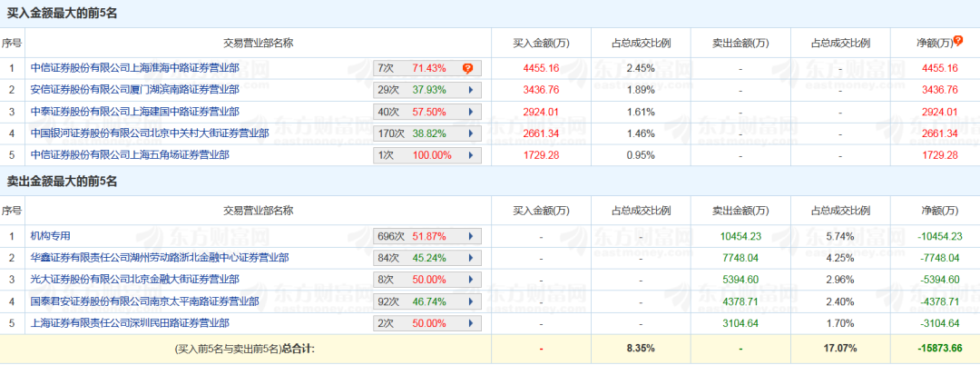980x365 pixels.
Task: Click arrow icon in 1次 100.00% badge
Action: point(470,155)
